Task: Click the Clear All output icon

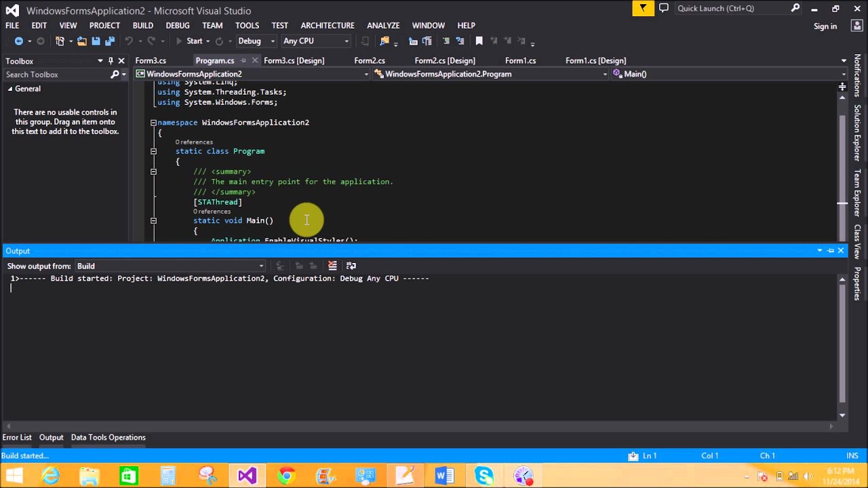Action: (332, 266)
